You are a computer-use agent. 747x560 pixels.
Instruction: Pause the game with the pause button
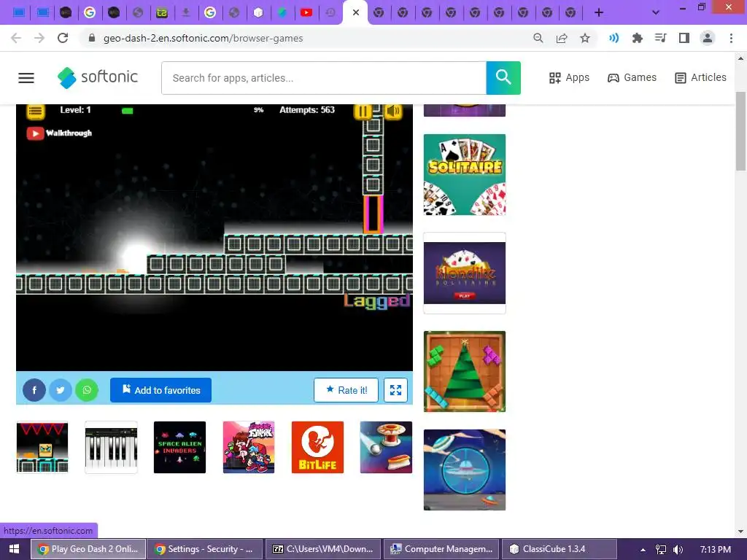click(363, 112)
